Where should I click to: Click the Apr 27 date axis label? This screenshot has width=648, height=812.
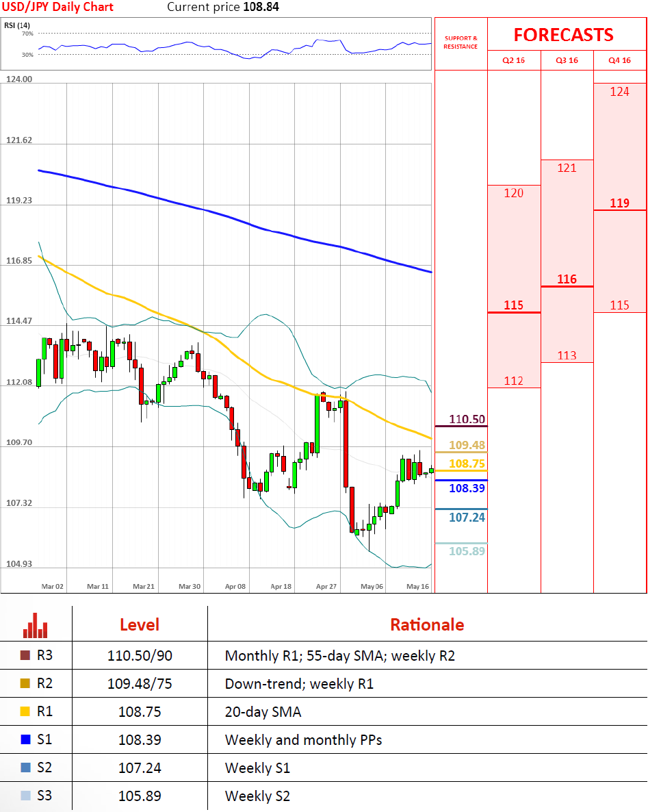326,586
